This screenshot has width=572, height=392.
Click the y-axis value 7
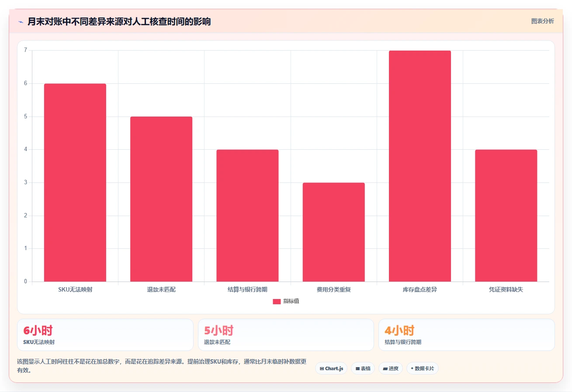pos(26,50)
